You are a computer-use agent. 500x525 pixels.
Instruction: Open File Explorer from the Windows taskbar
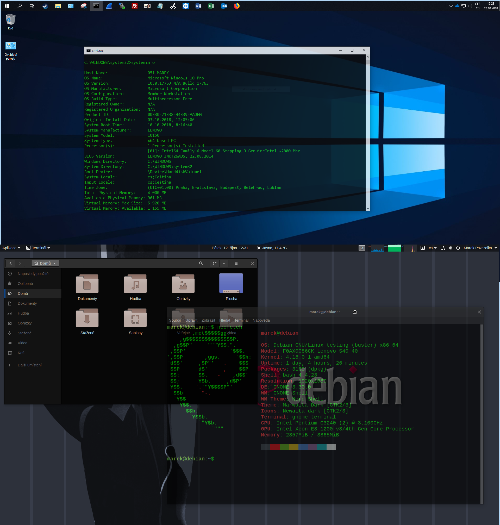(58, 6)
